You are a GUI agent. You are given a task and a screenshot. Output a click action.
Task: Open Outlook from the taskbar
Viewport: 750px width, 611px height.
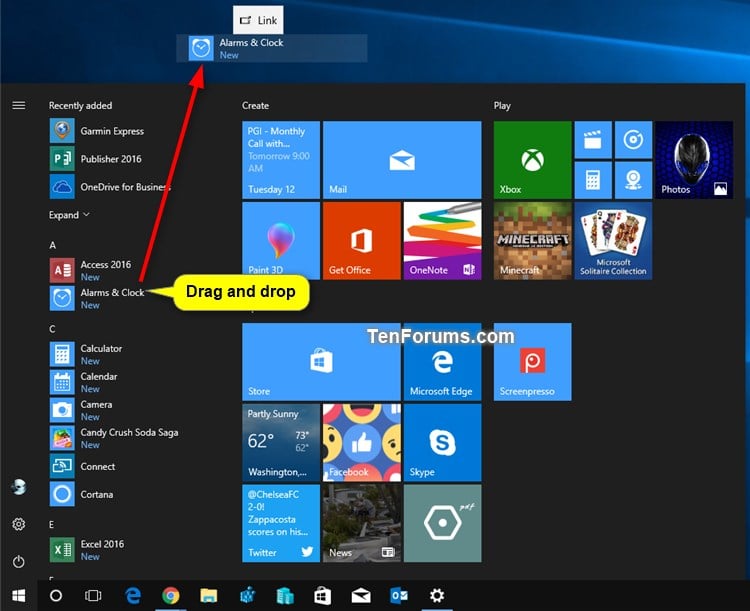[x=398, y=595]
